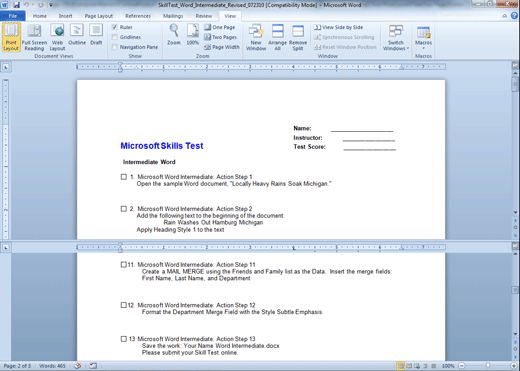
Task: Set zoom to 100% page icon
Action: pos(192,35)
